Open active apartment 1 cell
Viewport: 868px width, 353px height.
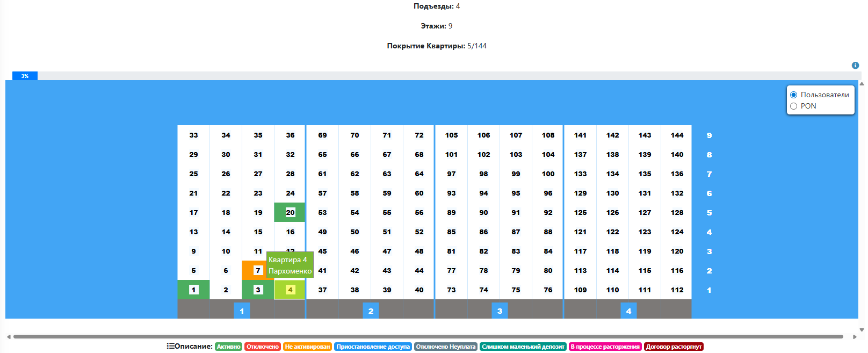[x=193, y=290]
